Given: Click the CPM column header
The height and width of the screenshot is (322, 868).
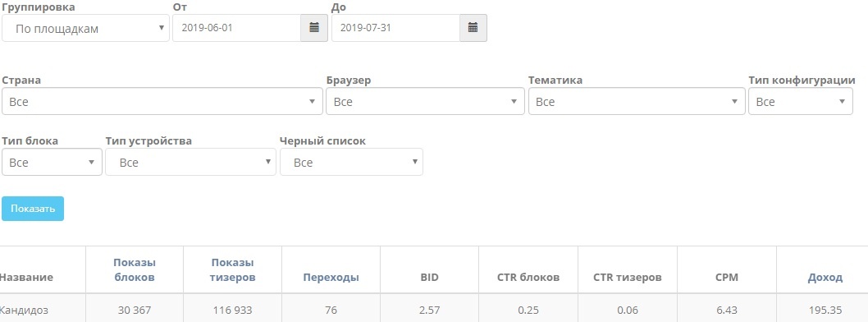Looking at the screenshot, I should [x=726, y=278].
